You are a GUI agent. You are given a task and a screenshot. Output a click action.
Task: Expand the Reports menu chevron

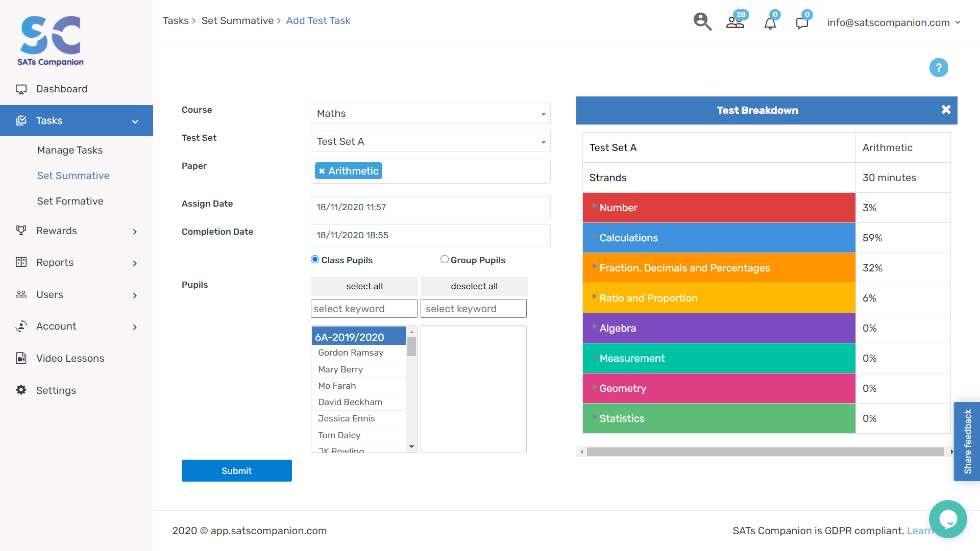point(135,263)
